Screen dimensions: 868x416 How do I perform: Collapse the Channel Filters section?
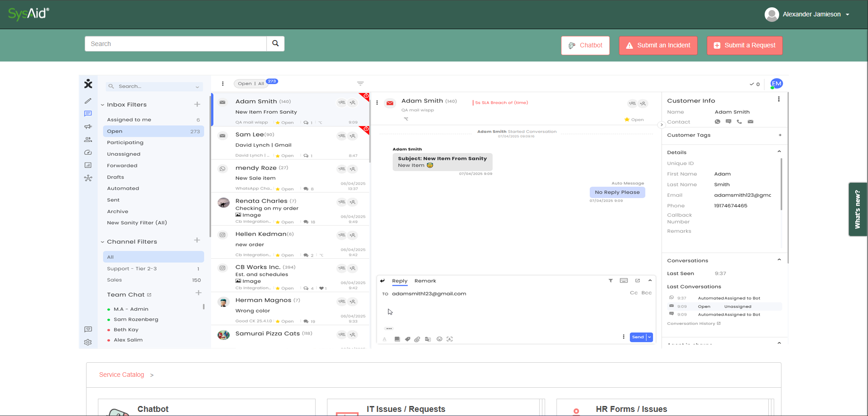[102, 242]
